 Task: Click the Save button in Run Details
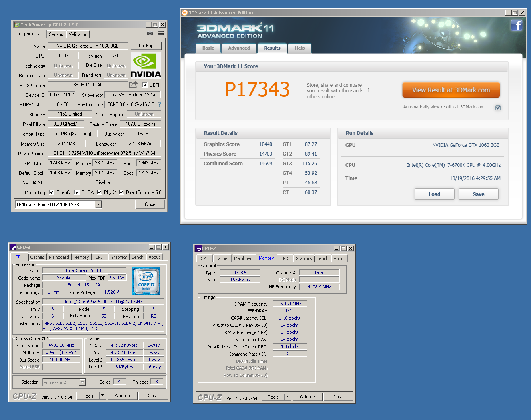coord(479,194)
